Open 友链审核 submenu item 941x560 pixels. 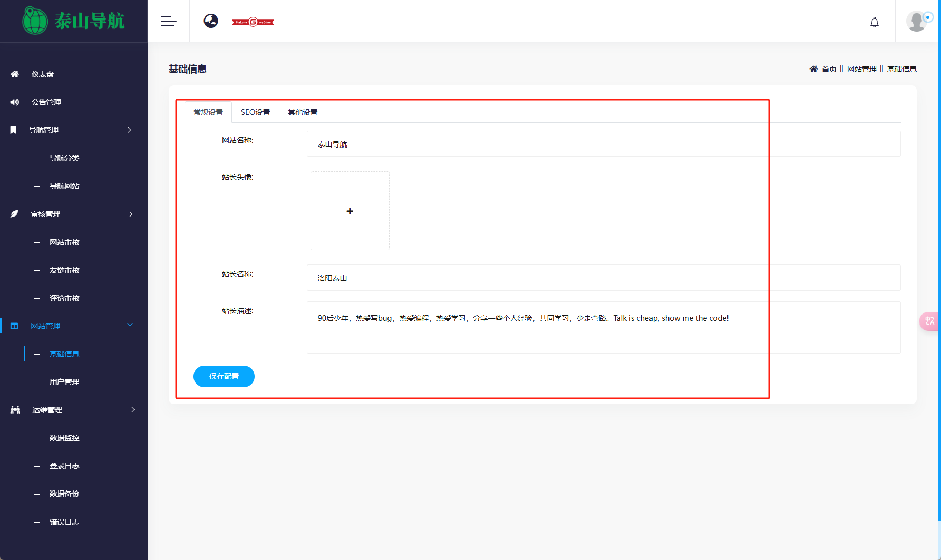pos(64,270)
